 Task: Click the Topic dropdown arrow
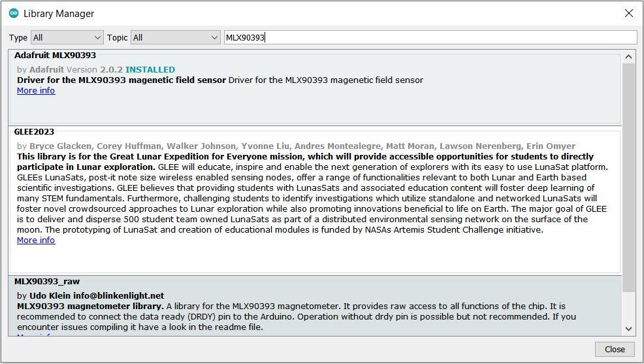point(214,37)
